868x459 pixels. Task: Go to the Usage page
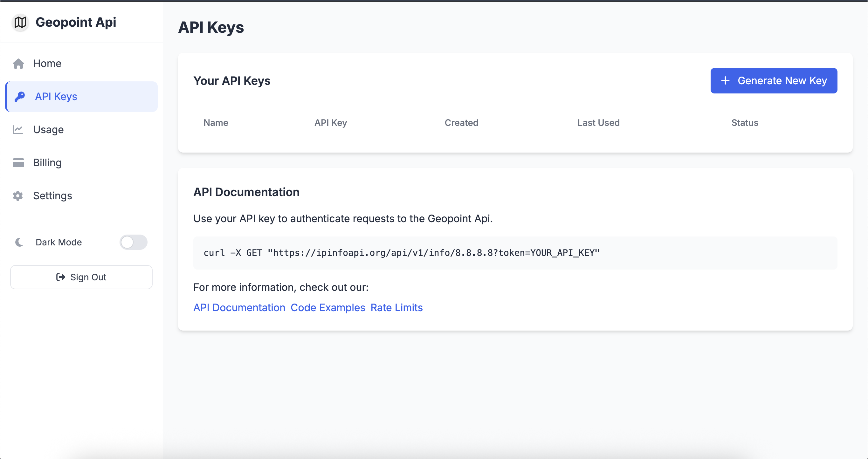(x=81, y=129)
